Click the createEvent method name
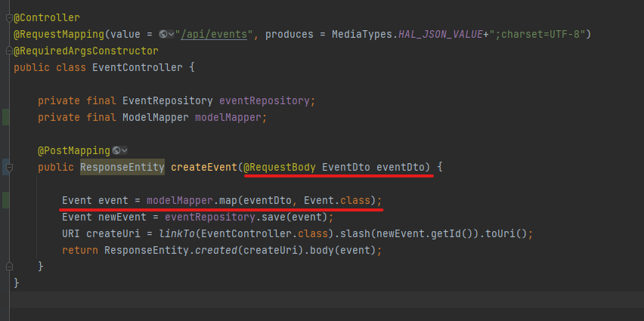This screenshot has width=644, height=321. coord(204,168)
